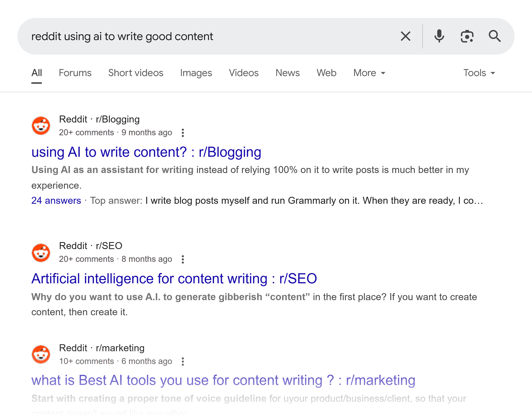The height and width of the screenshot is (418, 532).
Task: Start voice search with the microphone icon
Action: [439, 36]
